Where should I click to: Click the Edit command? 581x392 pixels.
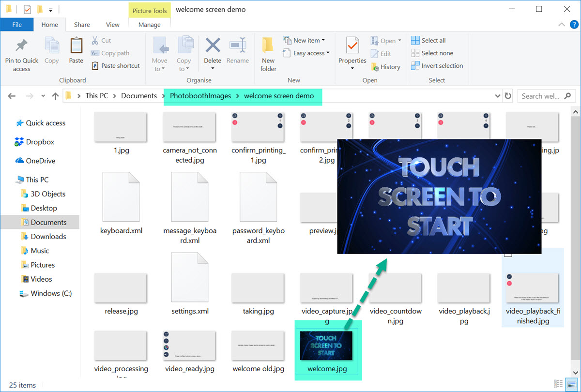[381, 54]
